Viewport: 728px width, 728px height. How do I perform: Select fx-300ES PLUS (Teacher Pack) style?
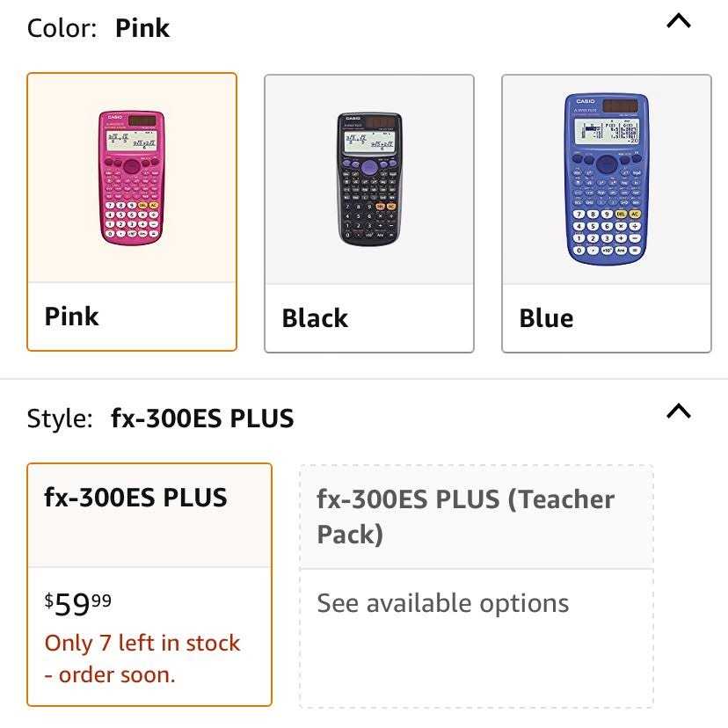tap(477, 586)
